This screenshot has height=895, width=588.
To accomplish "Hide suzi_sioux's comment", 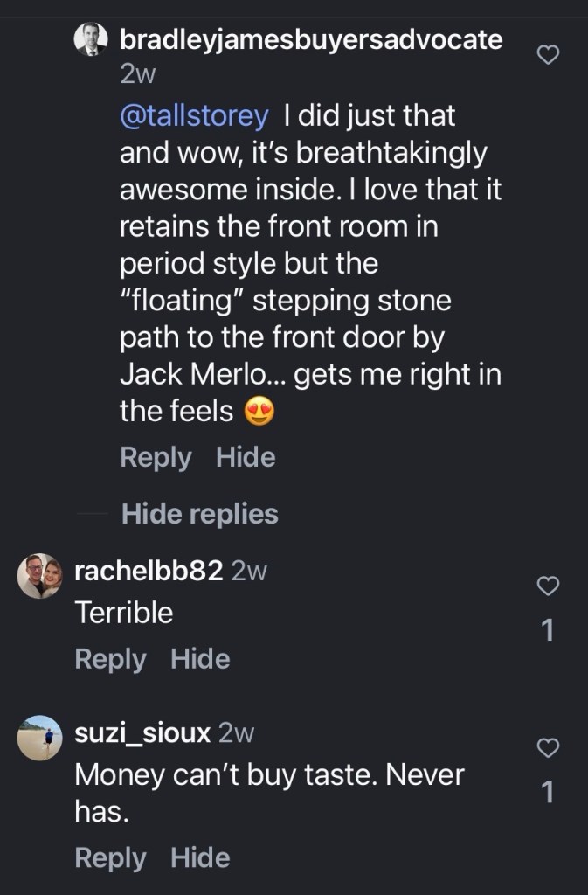I will coord(200,857).
